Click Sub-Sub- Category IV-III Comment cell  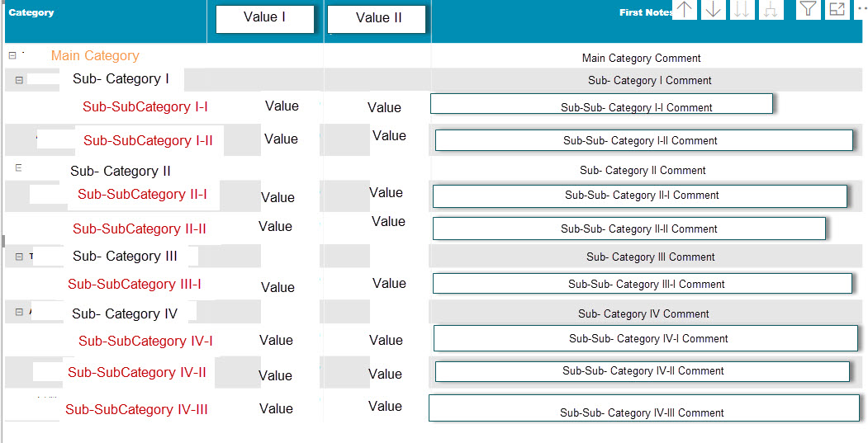(644, 408)
